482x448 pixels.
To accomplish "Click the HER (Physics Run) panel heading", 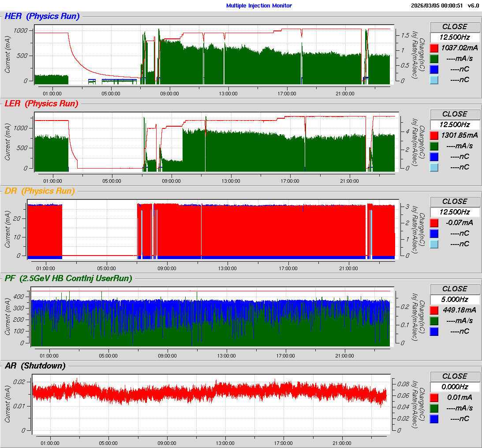I will click(x=42, y=16).
